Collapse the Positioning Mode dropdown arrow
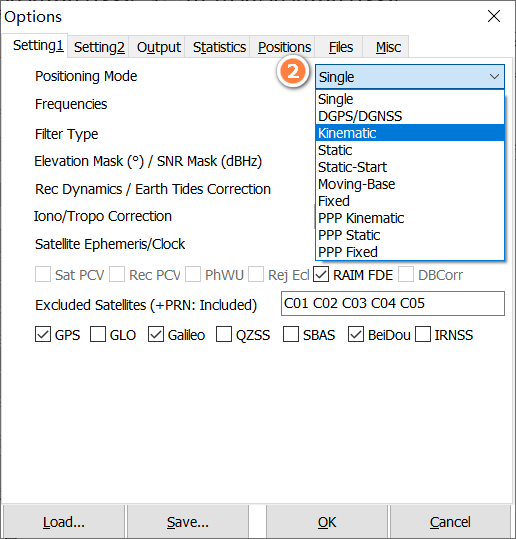 click(494, 77)
